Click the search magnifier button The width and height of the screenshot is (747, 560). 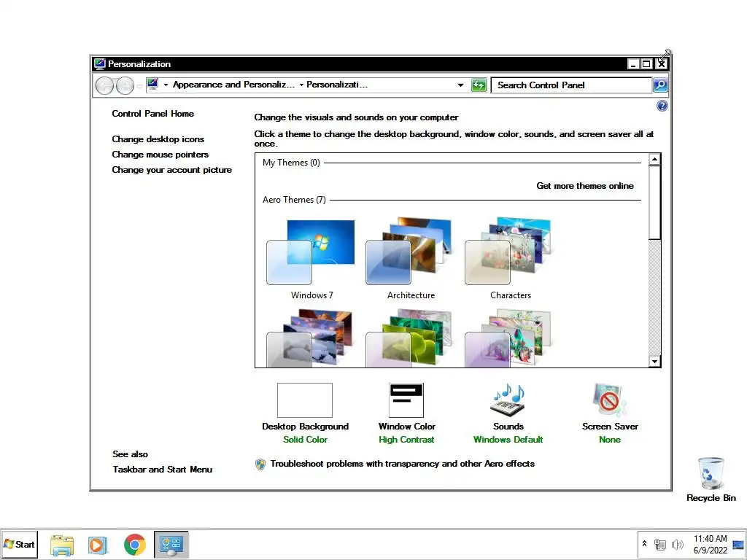coord(659,85)
